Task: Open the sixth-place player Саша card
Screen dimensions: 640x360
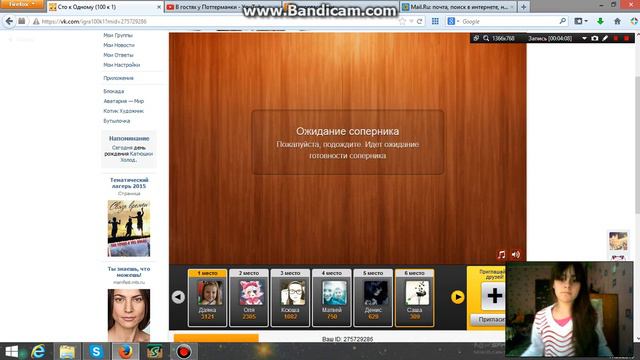Action: click(x=414, y=298)
